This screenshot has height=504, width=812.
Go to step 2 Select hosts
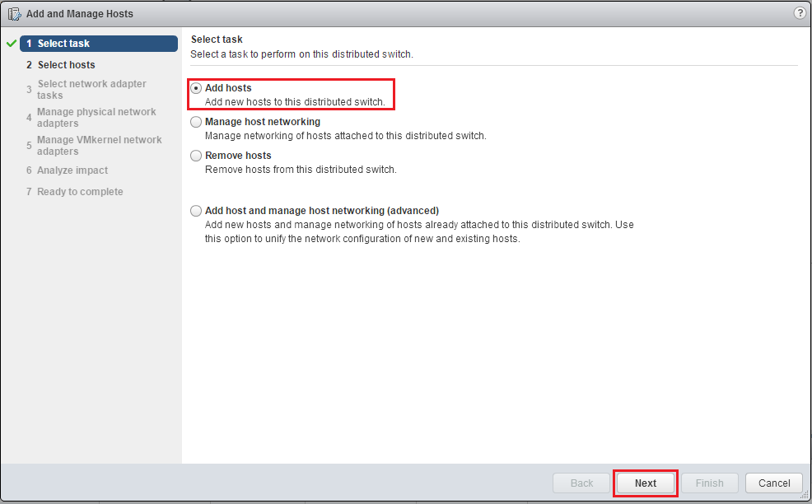[x=66, y=65]
